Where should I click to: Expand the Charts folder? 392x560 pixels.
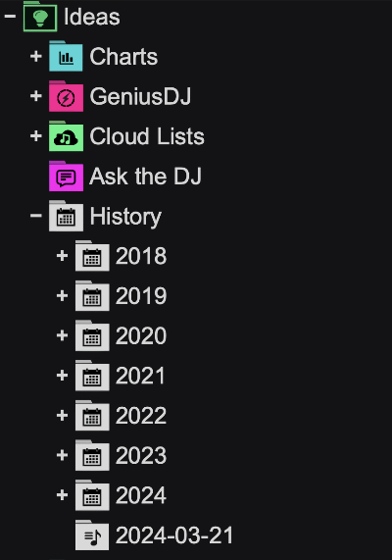tap(36, 56)
